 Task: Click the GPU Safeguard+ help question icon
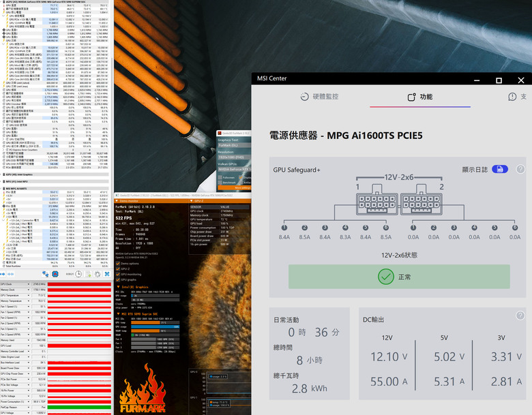[x=520, y=169]
